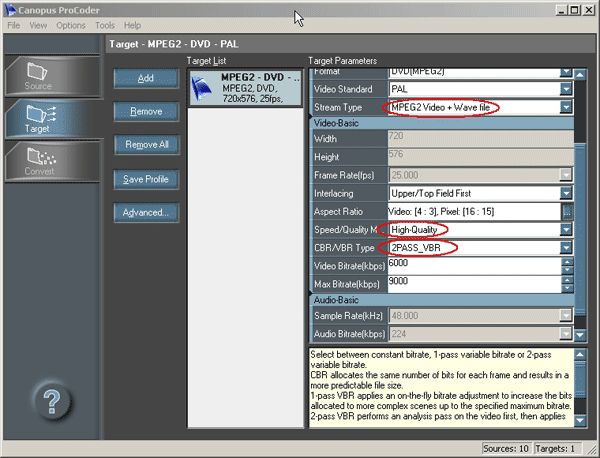
Task: Increase Max Bitrate with up stepper arrow
Action: point(567,280)
